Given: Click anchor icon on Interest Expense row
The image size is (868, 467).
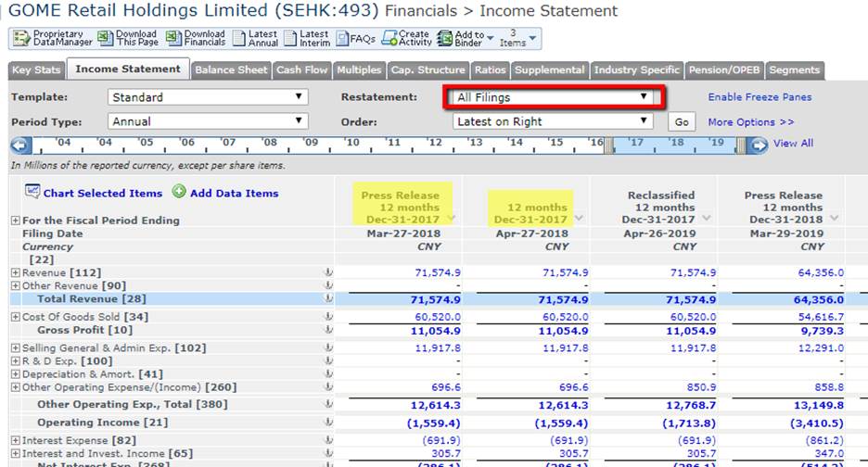Looking at the screenshot, I should 328,440.
